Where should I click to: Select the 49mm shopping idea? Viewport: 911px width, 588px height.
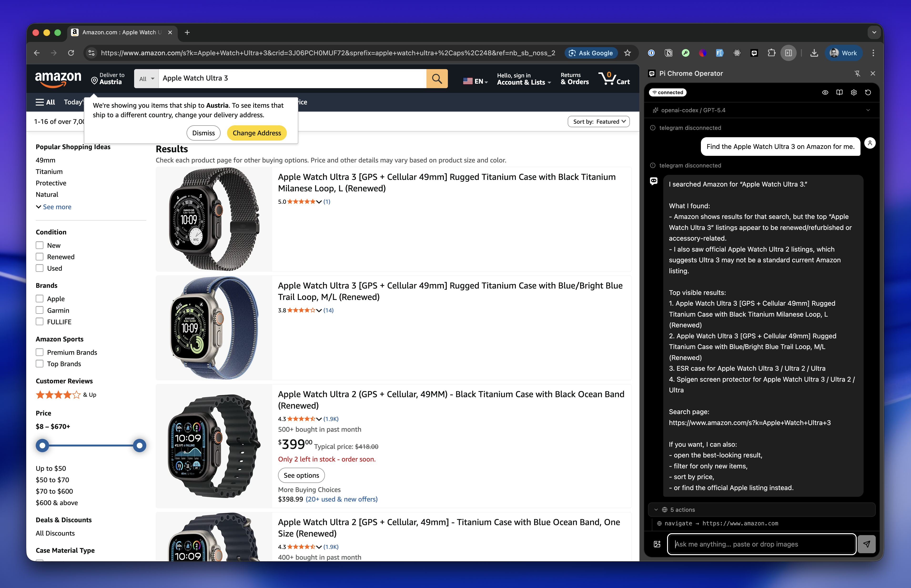[46, 160]
